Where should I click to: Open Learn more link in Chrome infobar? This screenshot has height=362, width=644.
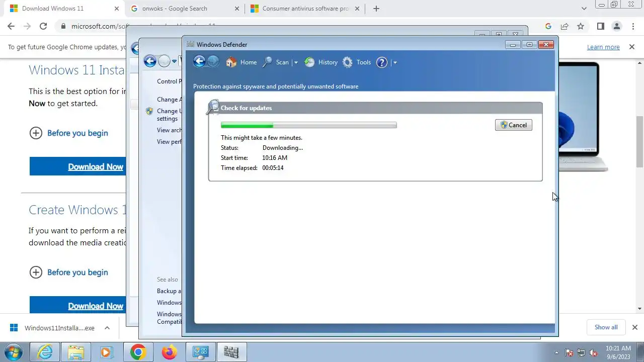click(x=603, y=47)
